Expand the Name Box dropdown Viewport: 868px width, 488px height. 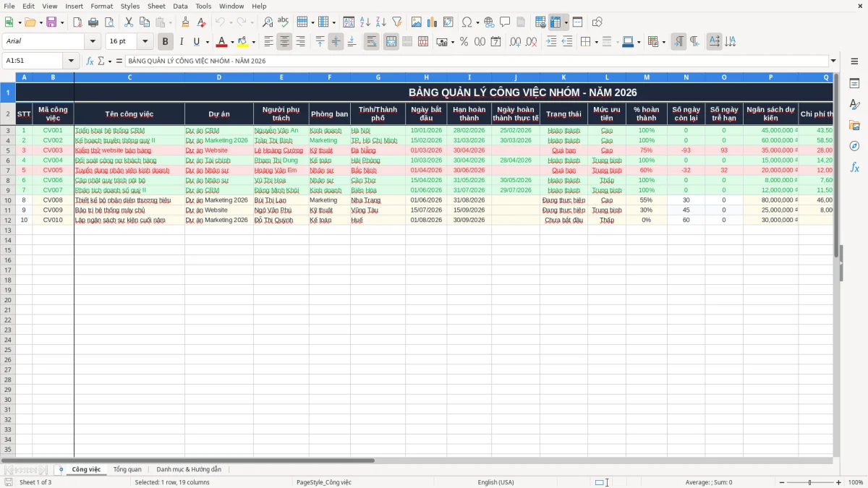[71, 61]
